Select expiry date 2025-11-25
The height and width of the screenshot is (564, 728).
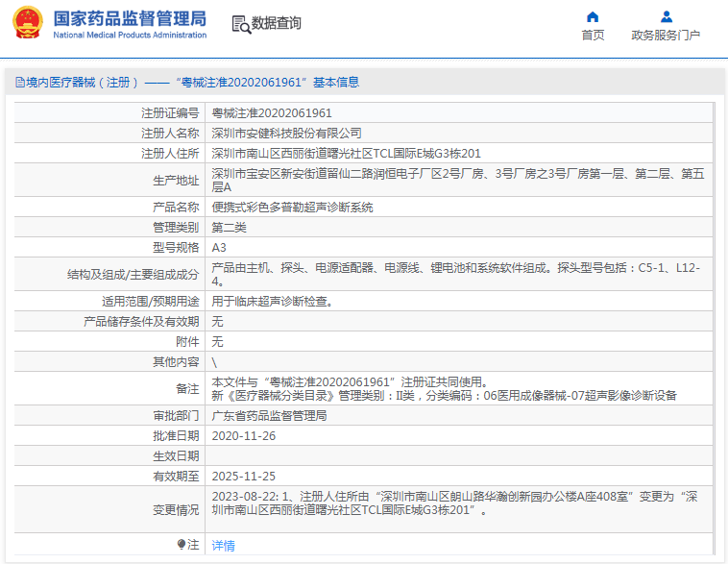pyautogui.click(x=243, y=477)
